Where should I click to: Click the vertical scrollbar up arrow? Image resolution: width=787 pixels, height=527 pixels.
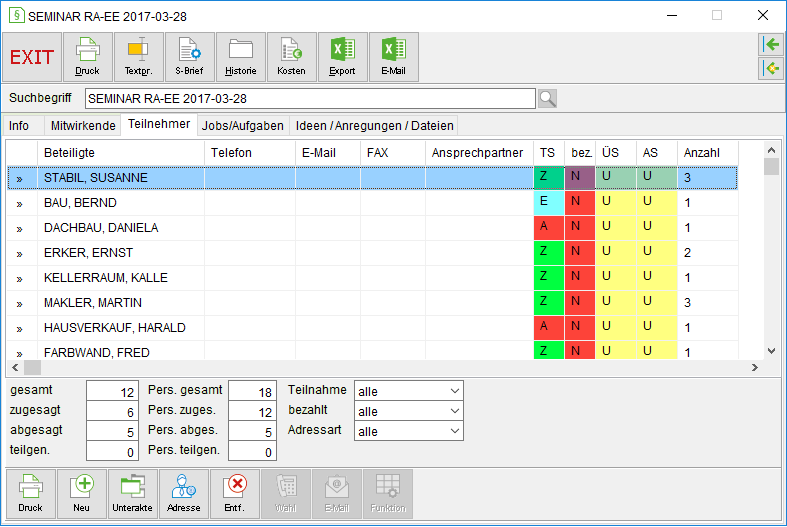coord(771,150)
